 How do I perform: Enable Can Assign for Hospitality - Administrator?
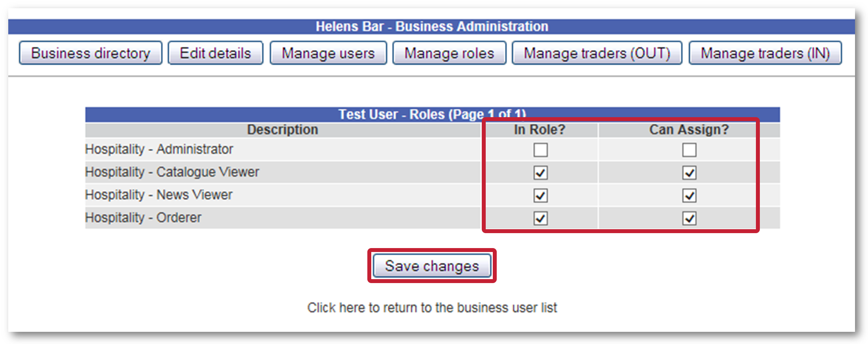(689, 150)
